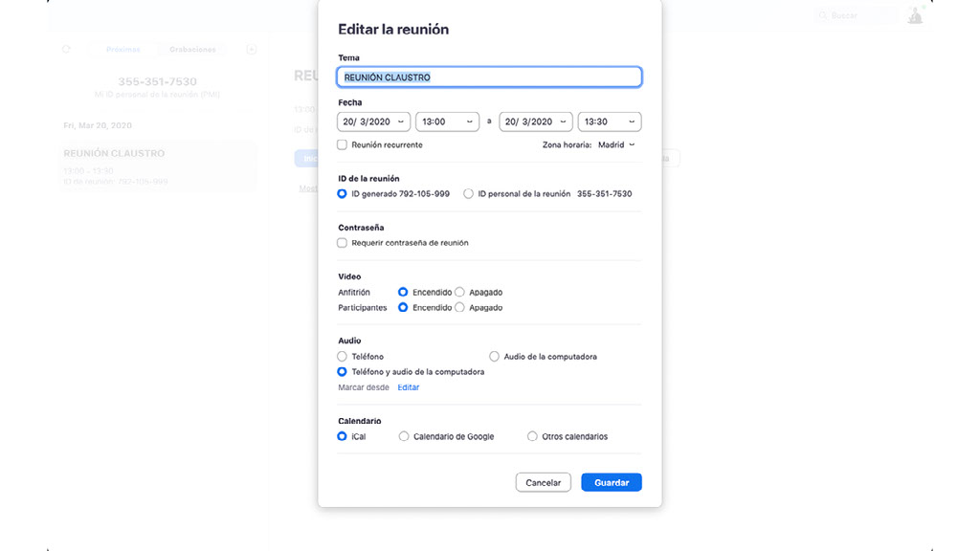Set Participantes video to Apagado
This screenshot has height=551, width=980.
460,308
